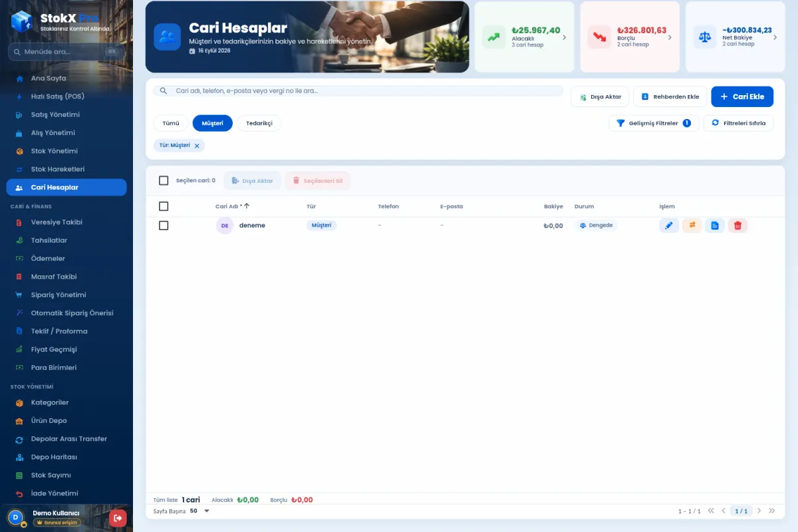Open Gelişmiş Filtreler panel
This screenshot has height=532, width=798.
click(x=654, y=123)
